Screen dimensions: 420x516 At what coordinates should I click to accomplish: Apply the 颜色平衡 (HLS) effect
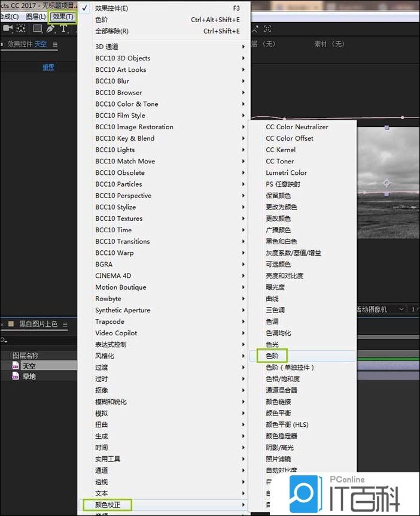[302, 424]
